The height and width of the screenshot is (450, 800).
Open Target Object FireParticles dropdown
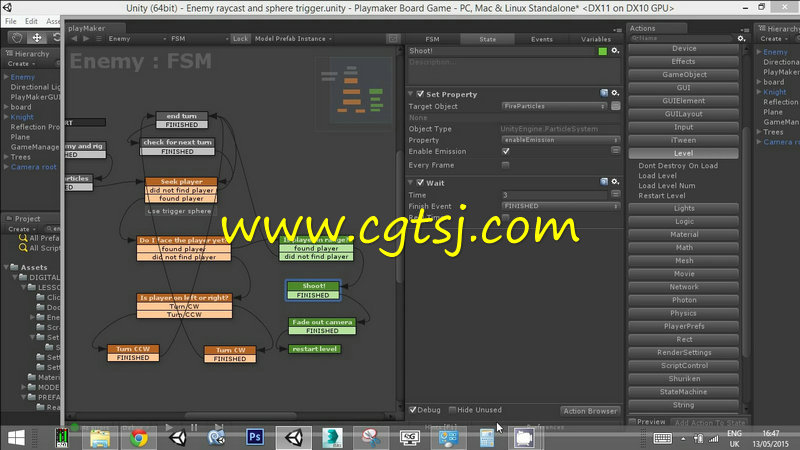[x=554, y=106]
